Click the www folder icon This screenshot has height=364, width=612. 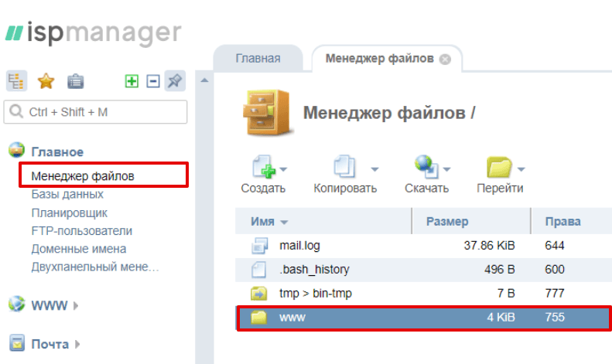258,317
